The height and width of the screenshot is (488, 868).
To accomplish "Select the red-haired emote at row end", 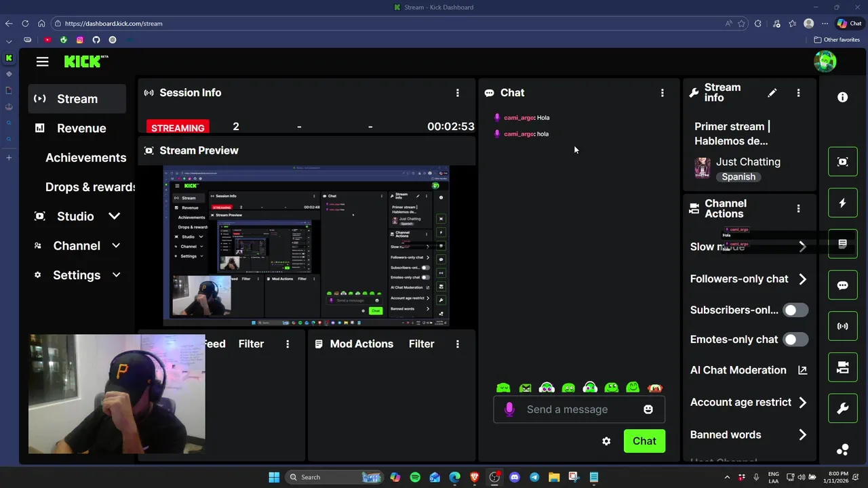I will pyautogui.click(x=655, y=388).
